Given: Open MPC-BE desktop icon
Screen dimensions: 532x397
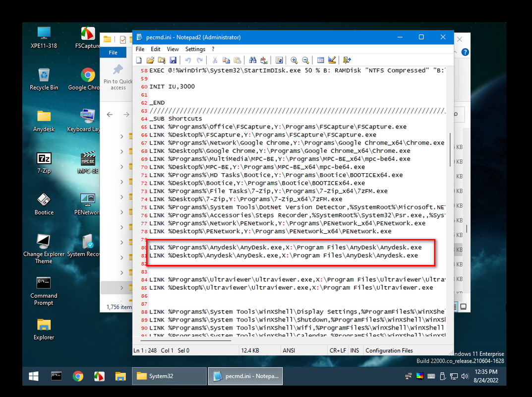Looking at the screenshot, I should 88,163.
